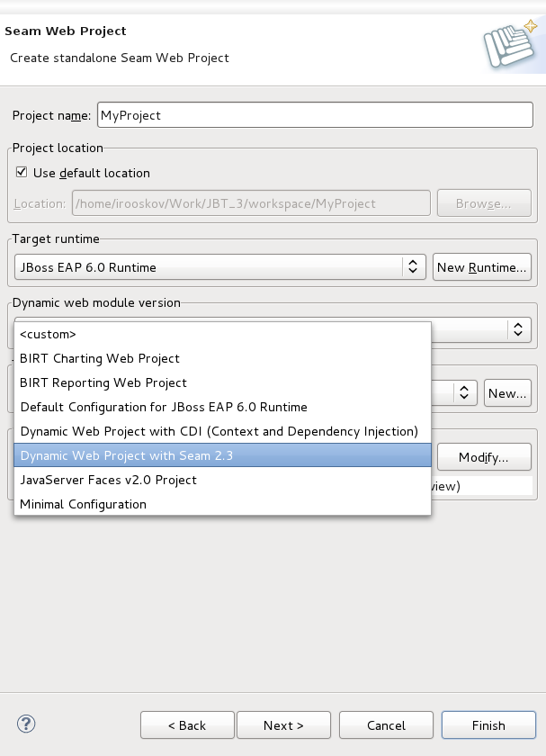This screenshot has height=756, width=546.
Task: Select "Default Configuration for JBoss EAP 6.0 Runtime"
Action: pos(164,407)
